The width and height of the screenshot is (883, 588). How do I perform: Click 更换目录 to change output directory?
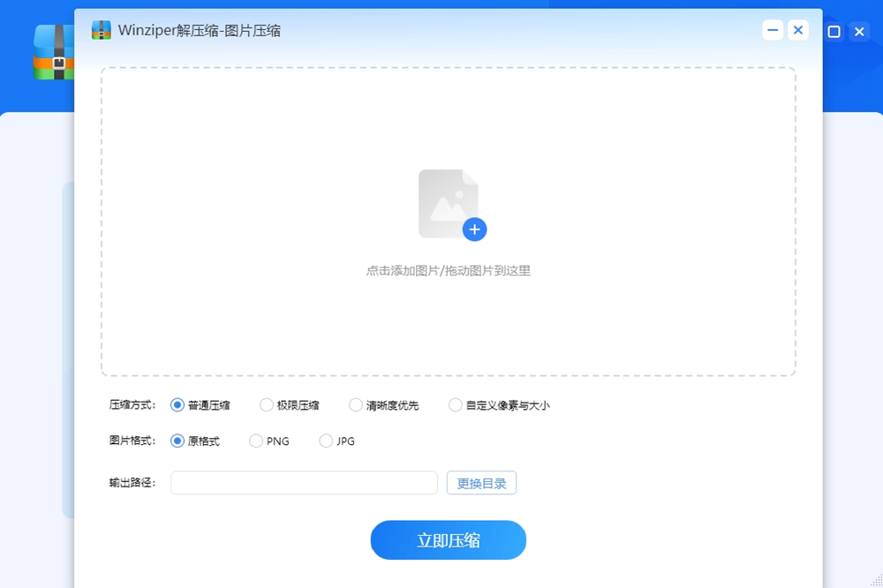(x=481, y=482)
